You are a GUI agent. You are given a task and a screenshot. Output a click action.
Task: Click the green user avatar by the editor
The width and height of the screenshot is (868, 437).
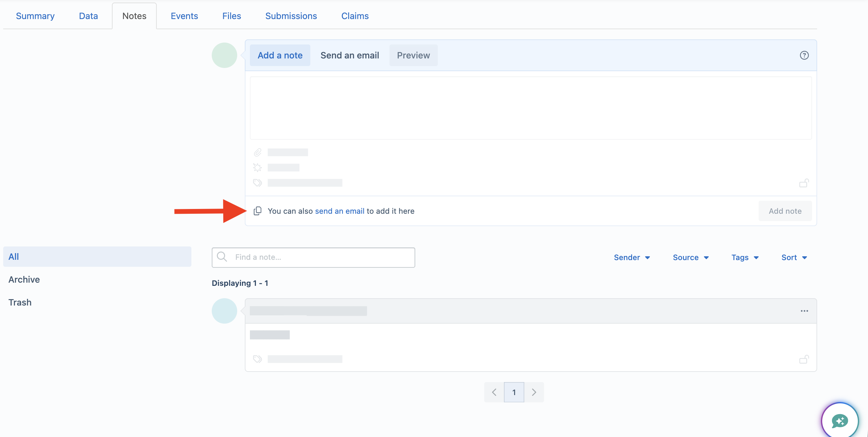coord(224,55)
